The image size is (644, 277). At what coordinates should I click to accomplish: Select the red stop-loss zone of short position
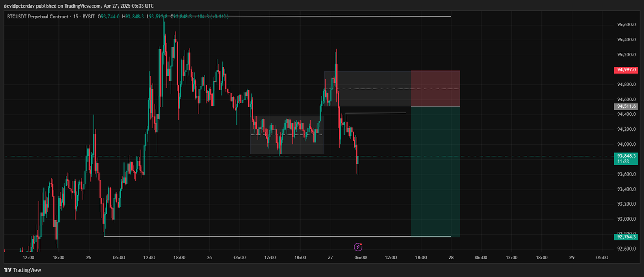435,88
